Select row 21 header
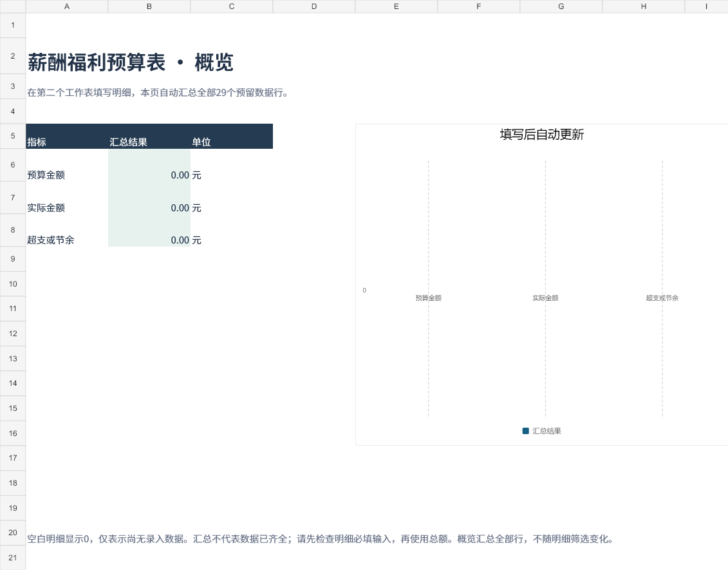Screen dimensions: 728x570 point(13,558)
